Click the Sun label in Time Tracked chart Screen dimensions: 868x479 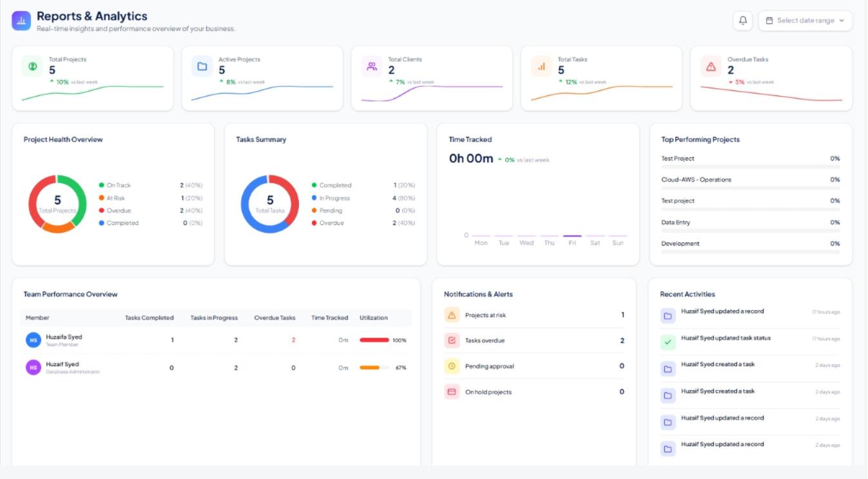click(x=618, y=243)
